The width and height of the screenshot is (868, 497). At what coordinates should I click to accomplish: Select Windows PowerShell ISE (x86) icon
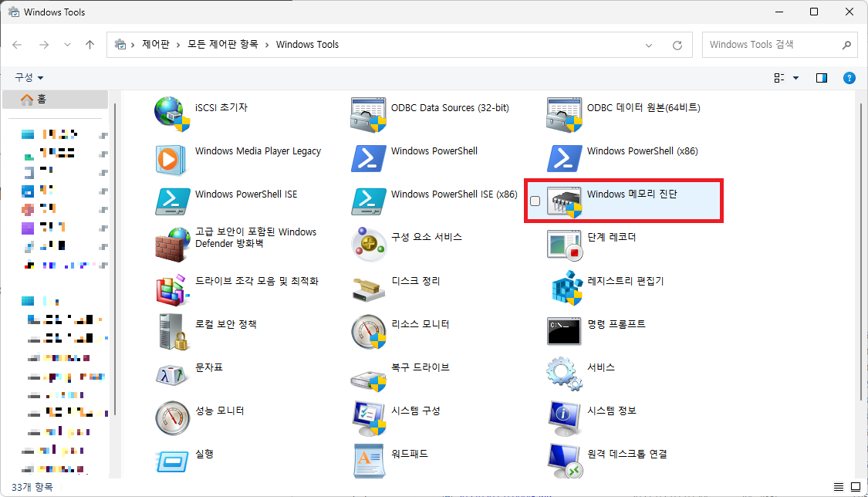(368, 201)
